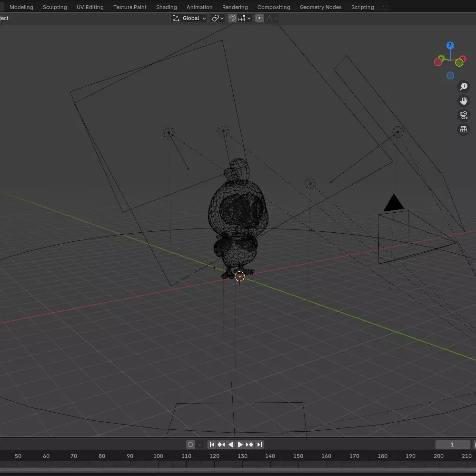Switch to the Scripting workspace
The image size is (476, 476).
[x=362, y=7]
